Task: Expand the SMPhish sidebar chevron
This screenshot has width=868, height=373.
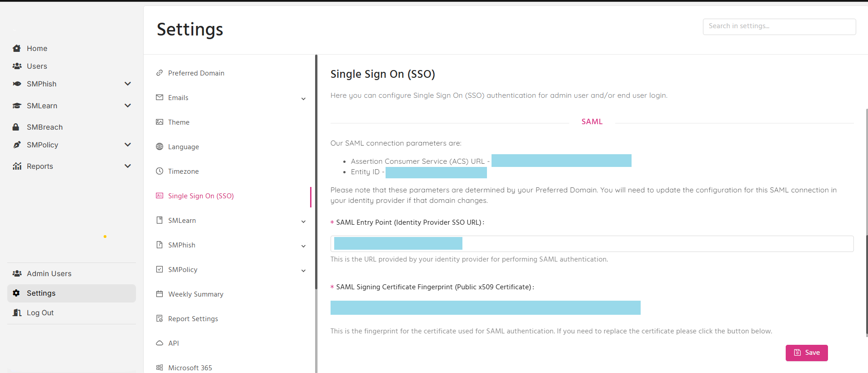Action: coord(128,84)
